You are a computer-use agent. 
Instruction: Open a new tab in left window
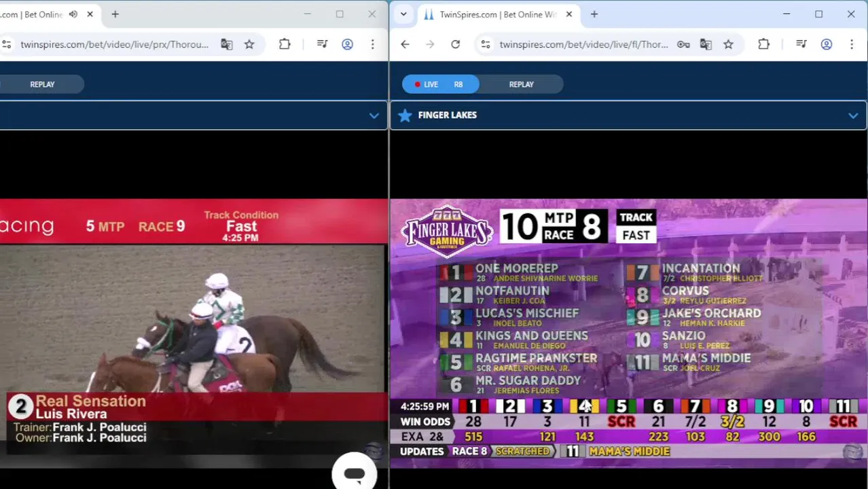coord(115,14)
